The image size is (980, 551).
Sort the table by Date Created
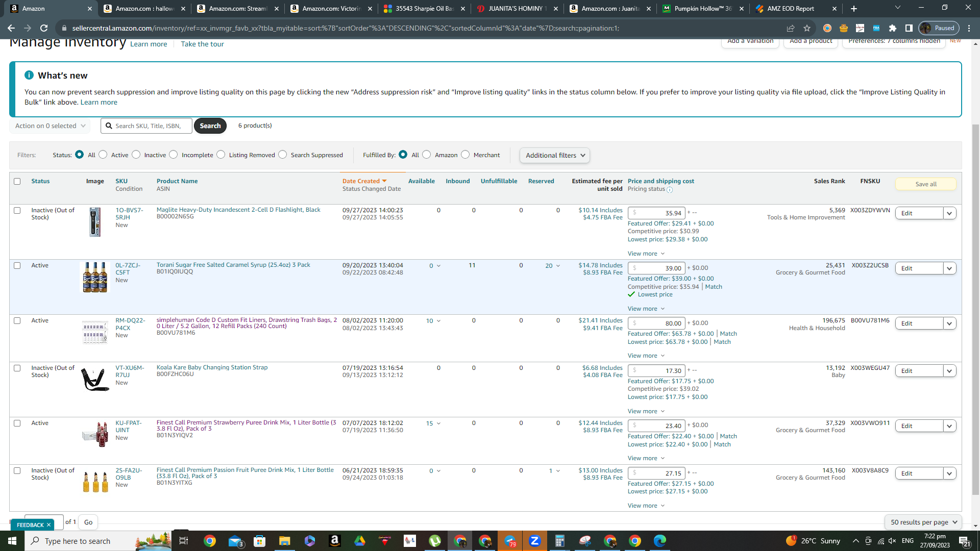[364, 181]
